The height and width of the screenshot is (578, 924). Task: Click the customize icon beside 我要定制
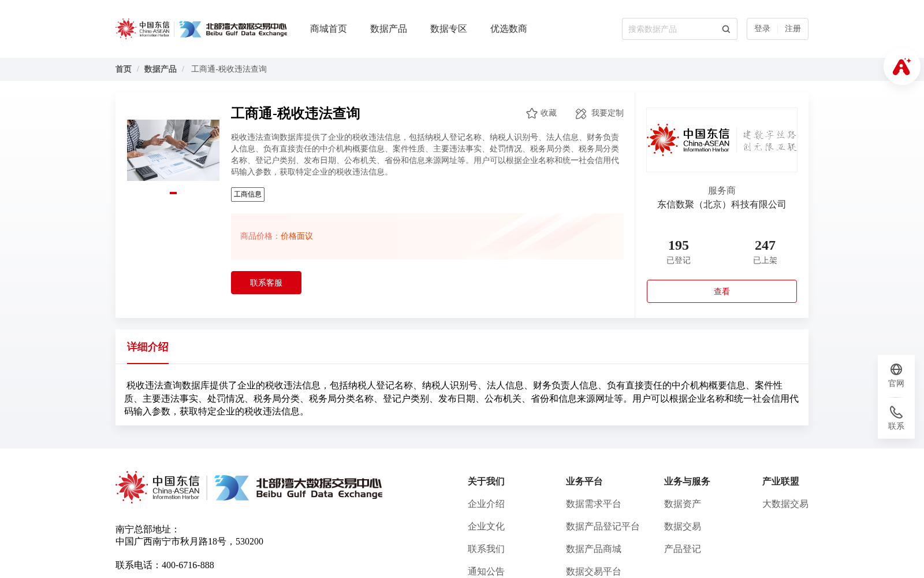pyautogui.click(x=581, y=113)
